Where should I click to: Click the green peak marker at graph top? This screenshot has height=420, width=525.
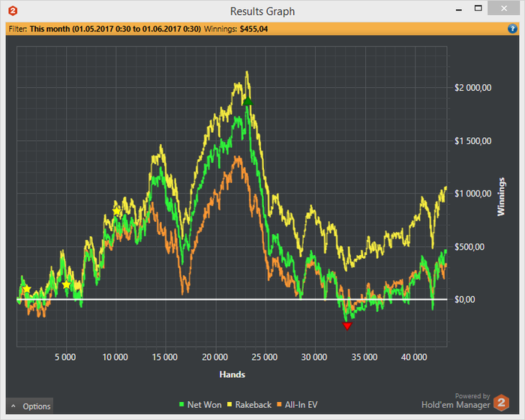pyautogui.click(x=247, y=101)
